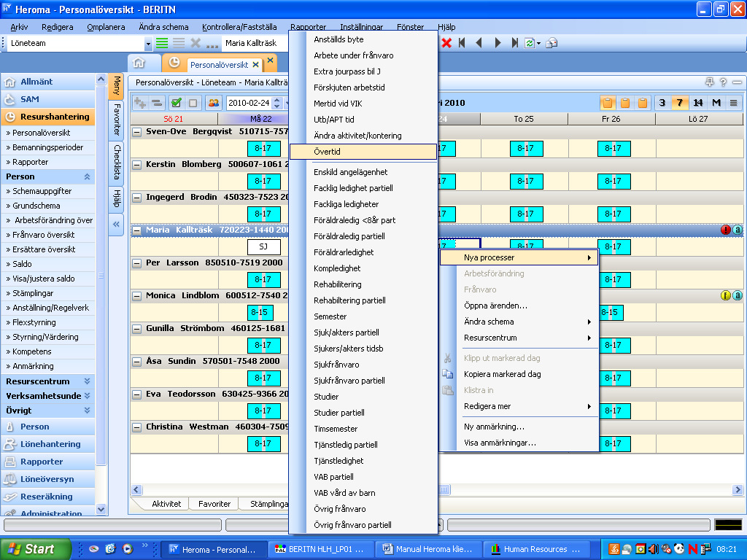Click the help question mark icon

(x=723, y=82)
